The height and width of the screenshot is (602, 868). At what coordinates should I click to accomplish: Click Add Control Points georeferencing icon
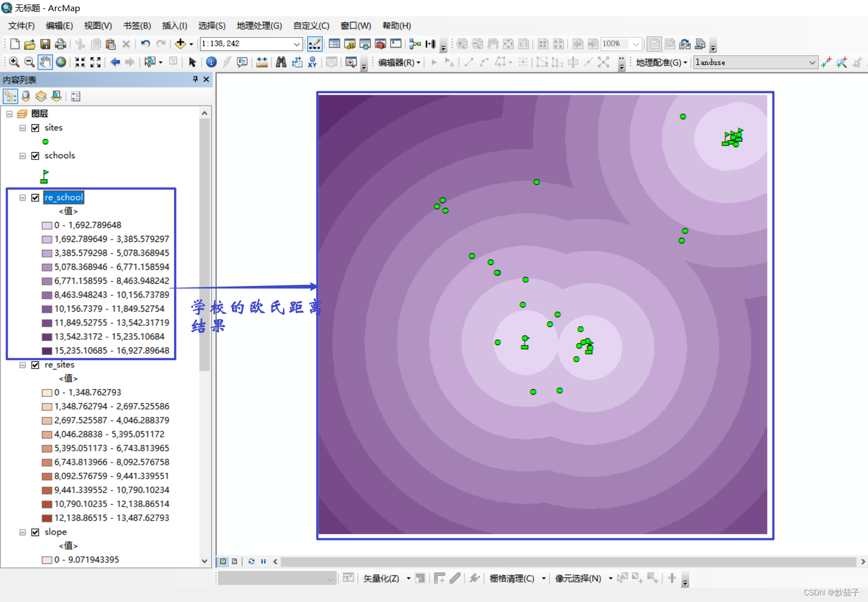826,62
